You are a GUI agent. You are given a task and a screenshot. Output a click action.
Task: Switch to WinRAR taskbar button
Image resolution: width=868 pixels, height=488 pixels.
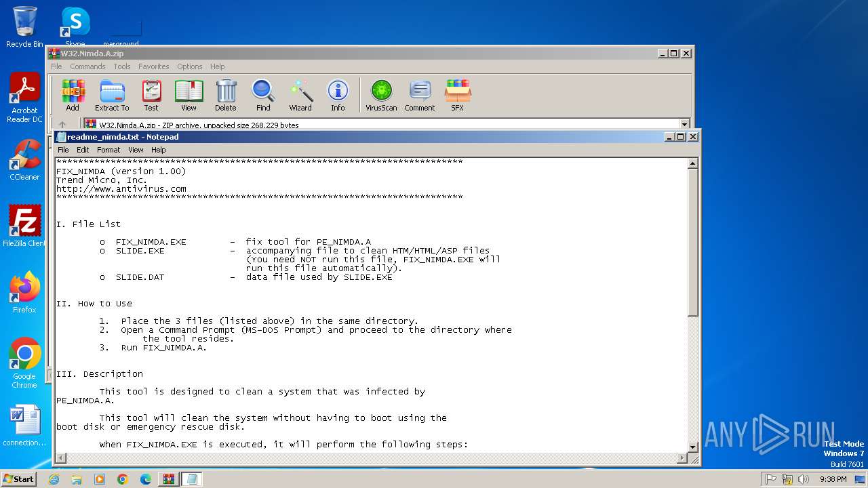pyautogui.click(x=169, y=479)
